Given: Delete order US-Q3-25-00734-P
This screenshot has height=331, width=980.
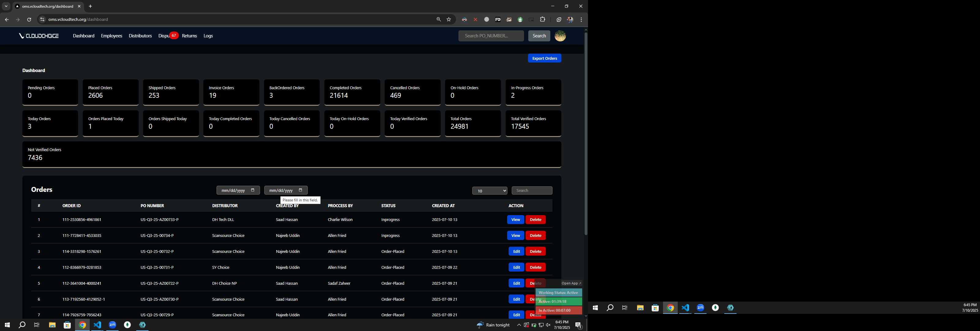Looking at the screenshot, I should [535, 236].
